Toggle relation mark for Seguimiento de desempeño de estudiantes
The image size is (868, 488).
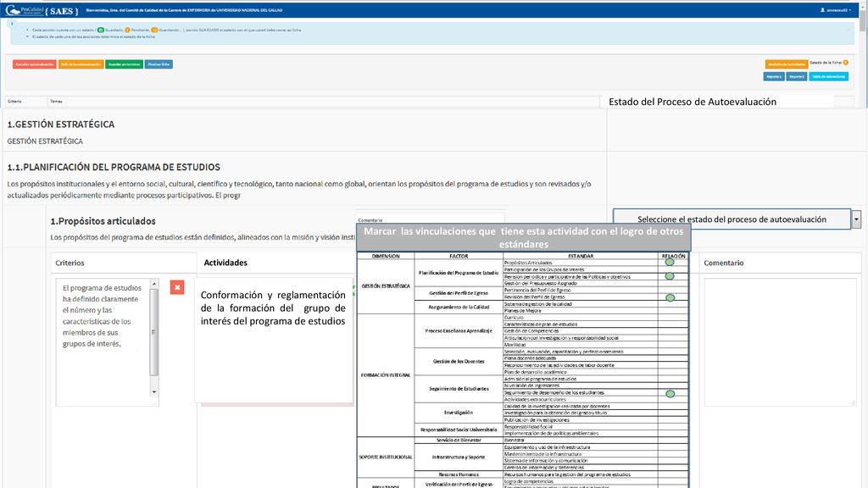tap(670, 393)
